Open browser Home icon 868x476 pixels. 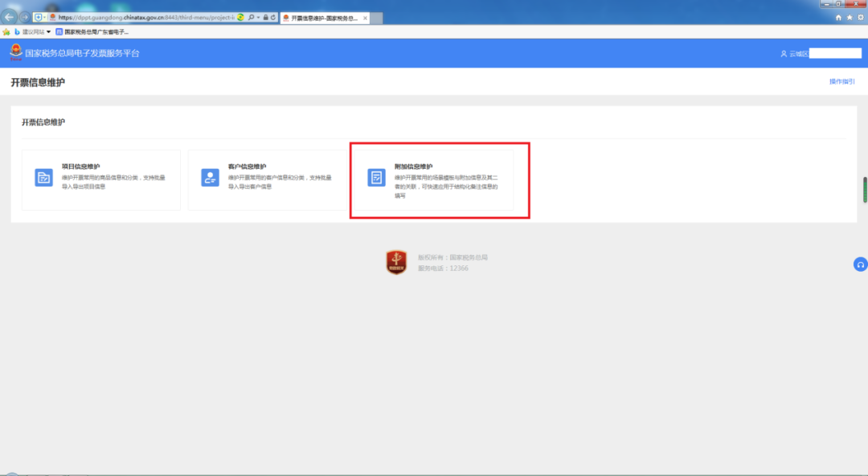[838, 17]
